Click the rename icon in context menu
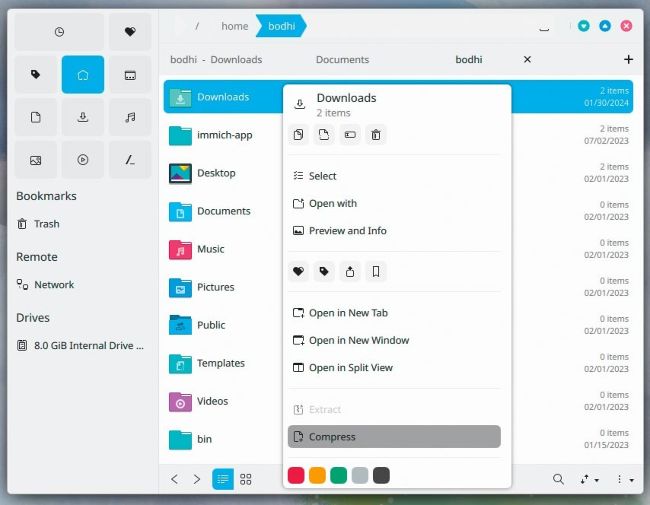650x505 pixels. (349, 135)
